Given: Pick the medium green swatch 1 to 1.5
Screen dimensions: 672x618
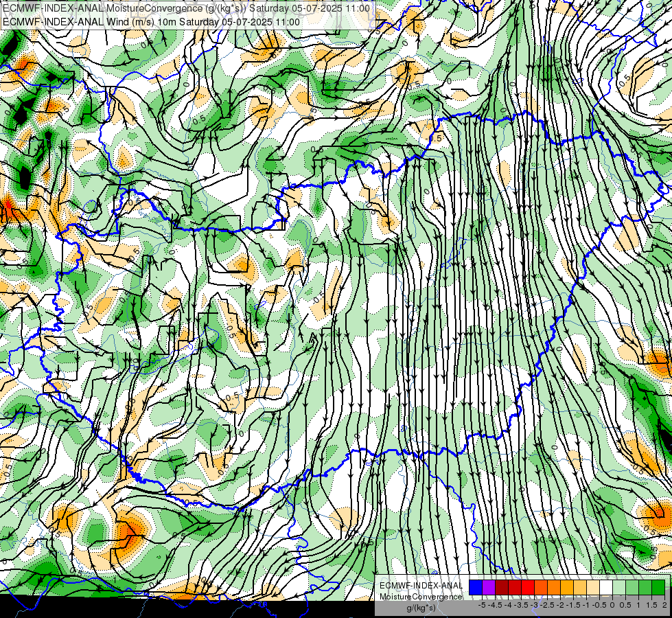Looking at the screenshot, I should coord(645,587).
